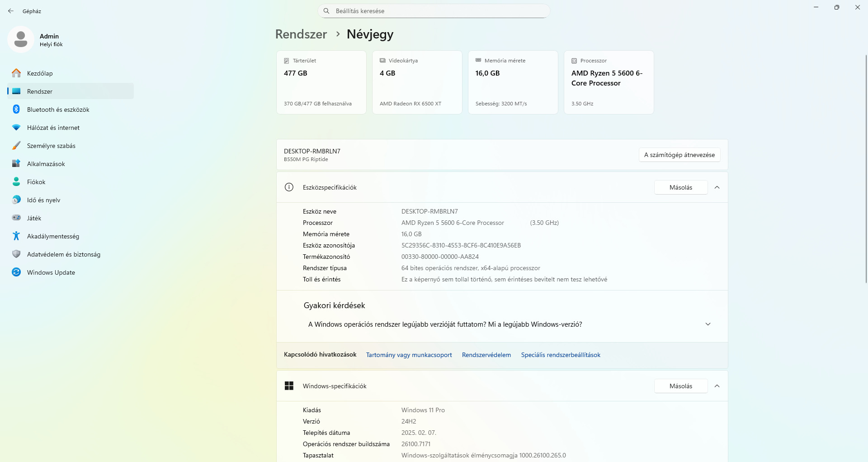Click the Kezdőlap home icon
The width and height of the screenshot is (868, 462).
pos(16,73)
